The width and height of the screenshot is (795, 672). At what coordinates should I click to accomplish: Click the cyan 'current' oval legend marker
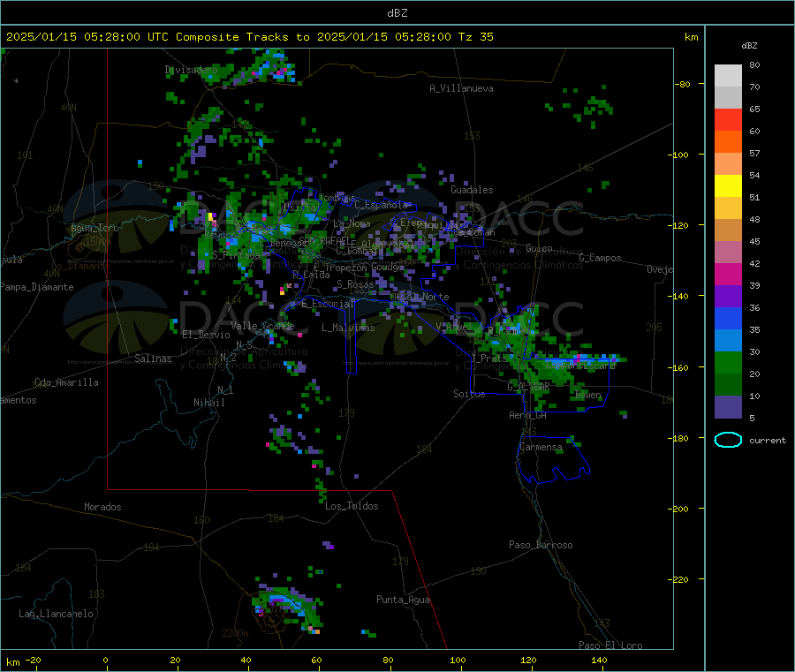tap(728, 440)
